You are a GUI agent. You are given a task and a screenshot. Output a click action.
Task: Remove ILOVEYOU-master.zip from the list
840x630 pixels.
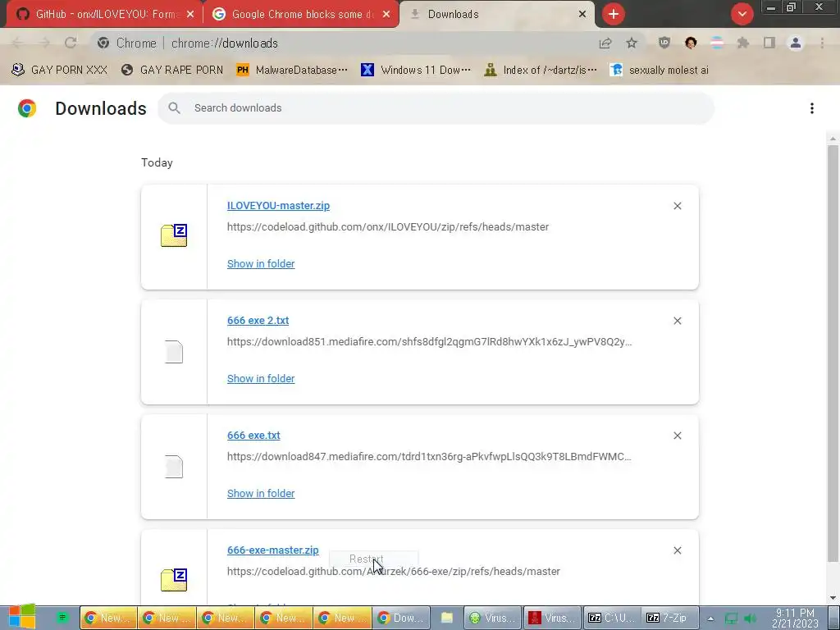coord(677,206)
